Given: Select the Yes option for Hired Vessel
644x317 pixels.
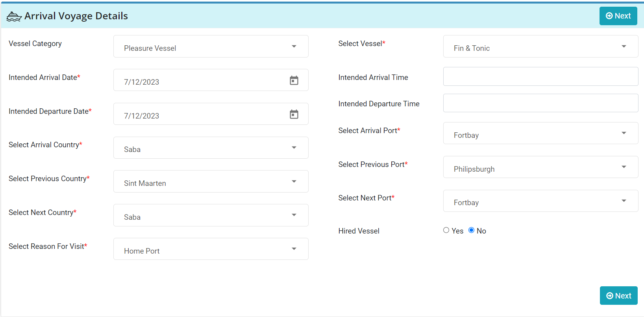Looking at the screenshot, I should click(x=446, y=230).
